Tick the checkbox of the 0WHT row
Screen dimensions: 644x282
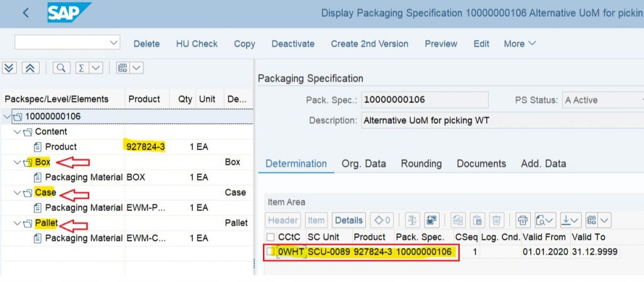coord(270,251)
